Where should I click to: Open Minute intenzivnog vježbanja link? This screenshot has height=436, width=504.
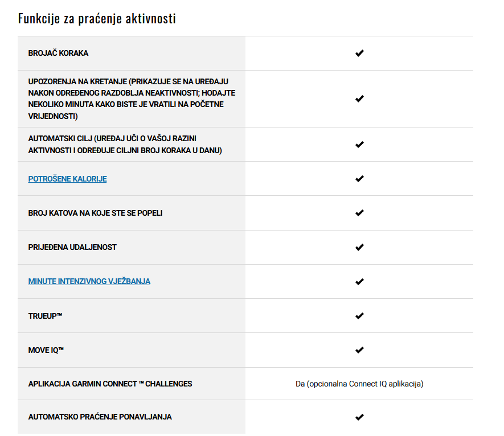[89, 281]
